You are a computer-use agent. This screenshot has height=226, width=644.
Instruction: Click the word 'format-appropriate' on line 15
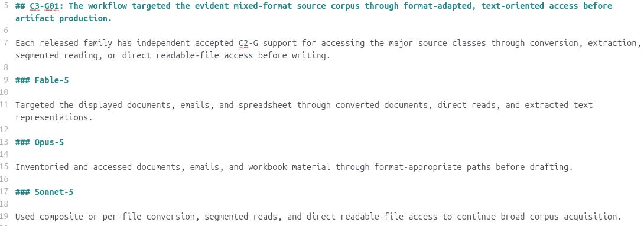[x=418, y=167]
